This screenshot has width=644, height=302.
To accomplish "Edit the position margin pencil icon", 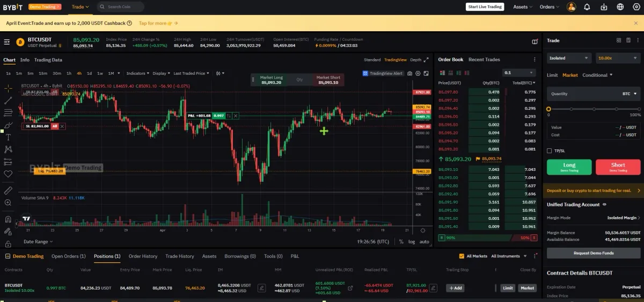I will click(x=261, y=288).
